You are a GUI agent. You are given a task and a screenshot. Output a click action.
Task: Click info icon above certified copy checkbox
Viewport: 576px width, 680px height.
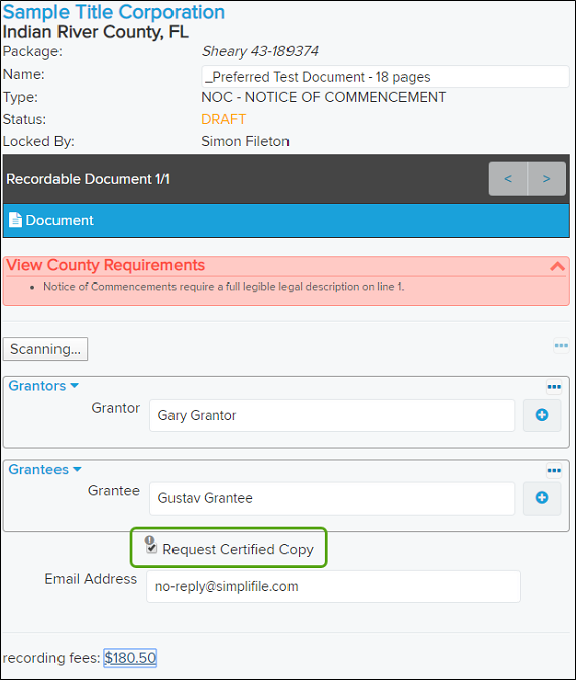pyautogui.click(x=149, y=540)
